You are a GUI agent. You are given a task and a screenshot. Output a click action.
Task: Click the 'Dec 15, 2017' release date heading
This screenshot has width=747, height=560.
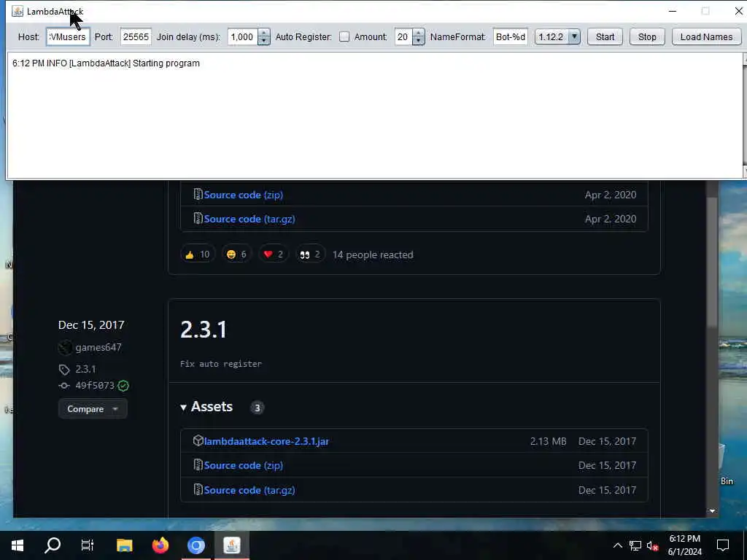tap(91, 325)
